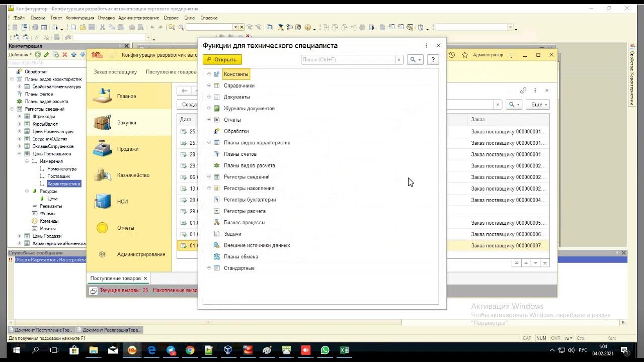The width and height of the screenshot is (644, 362).
Task: Open the 1C main hamburger menu
Action: point(111,55)
